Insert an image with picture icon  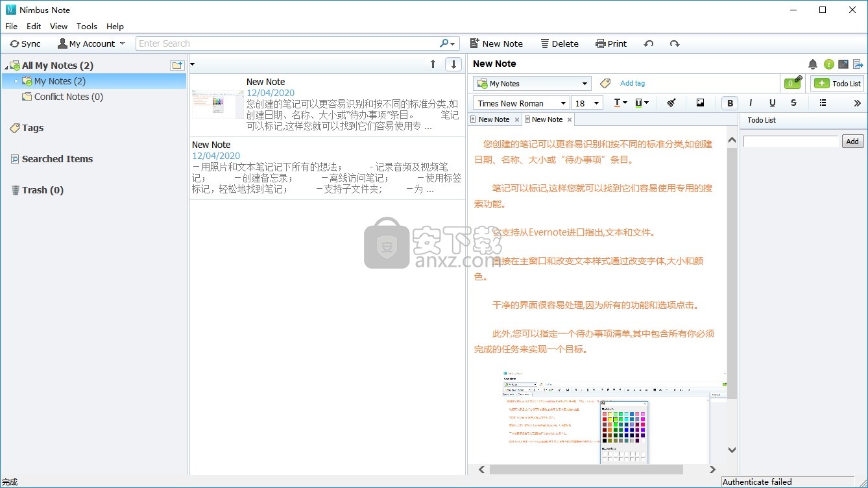[700, 103]
